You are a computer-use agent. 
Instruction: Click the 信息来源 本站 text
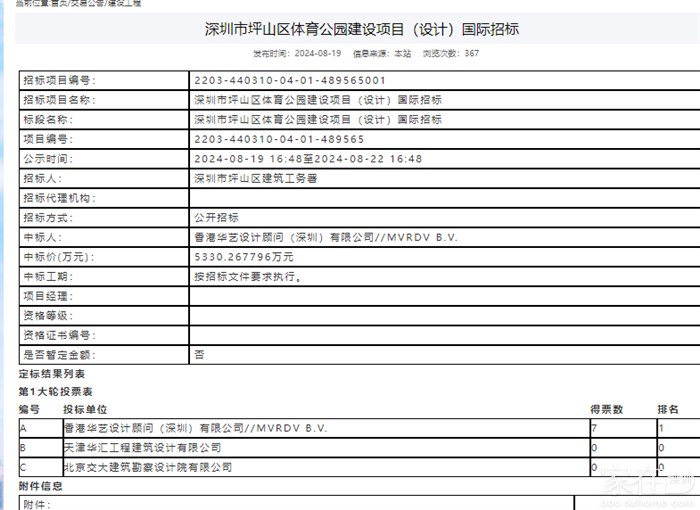point(384,54)
